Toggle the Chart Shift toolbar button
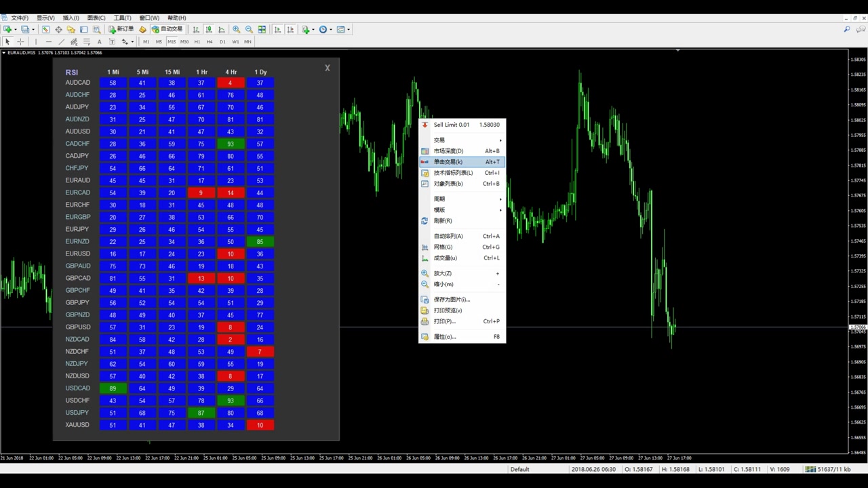Screen dimensions: 868x488 [x=290, y=29]
